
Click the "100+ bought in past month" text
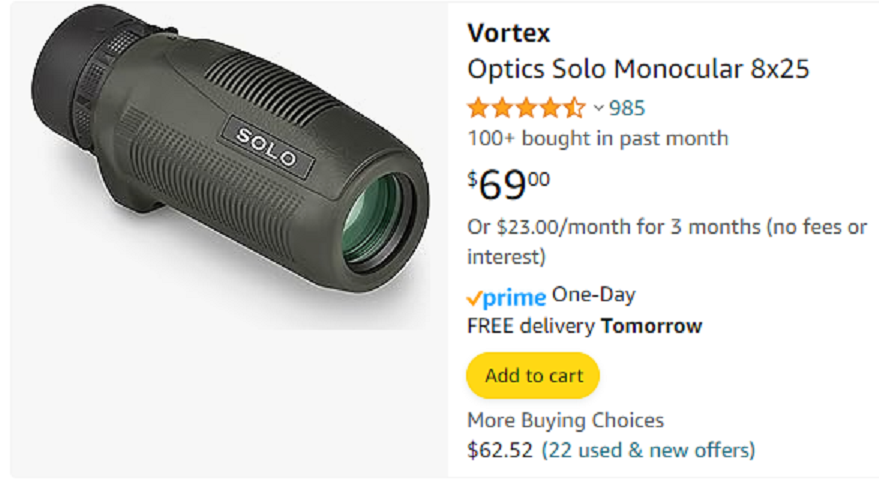598,139
